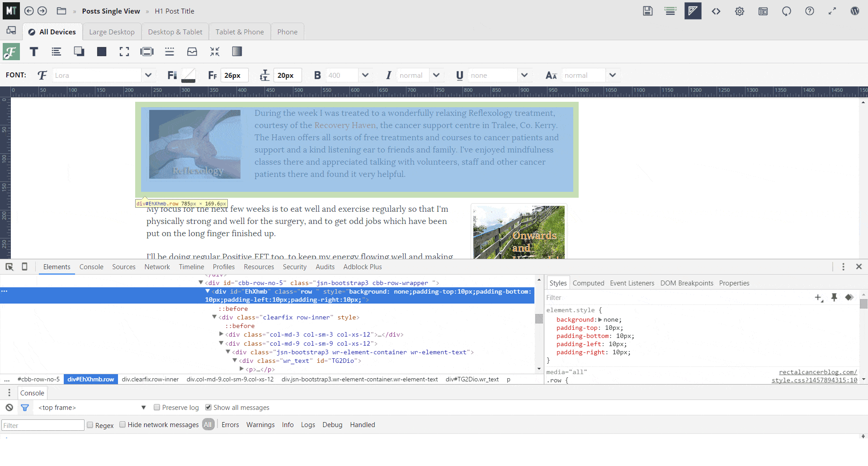Uncheck Show all messages checkbox

click(x=208, y=408)
